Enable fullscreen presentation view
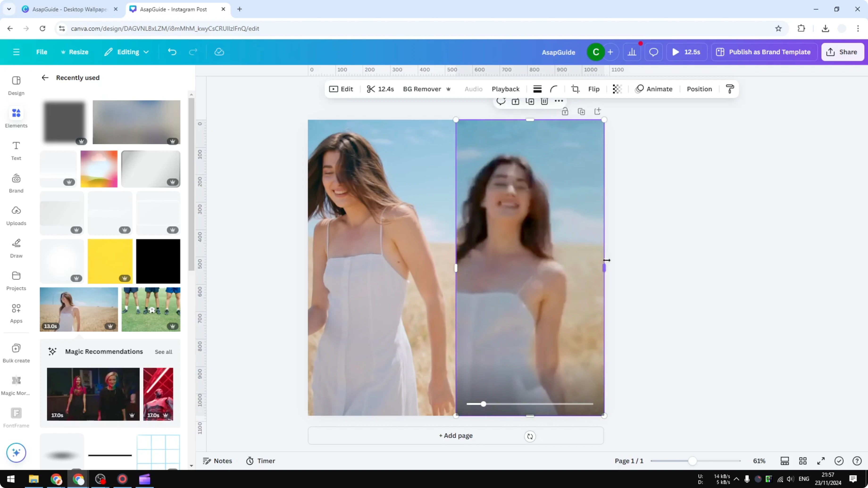This screenshot has width=868, height=488. pos(821,461)
